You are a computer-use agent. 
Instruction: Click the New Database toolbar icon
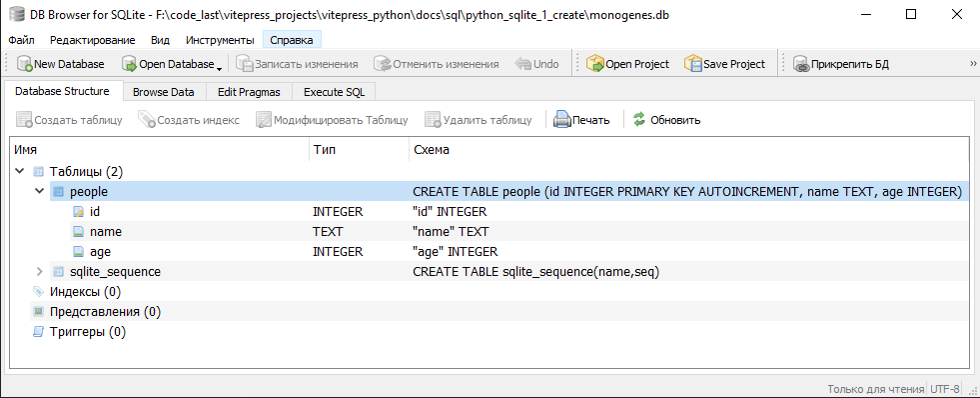[25, 64]
